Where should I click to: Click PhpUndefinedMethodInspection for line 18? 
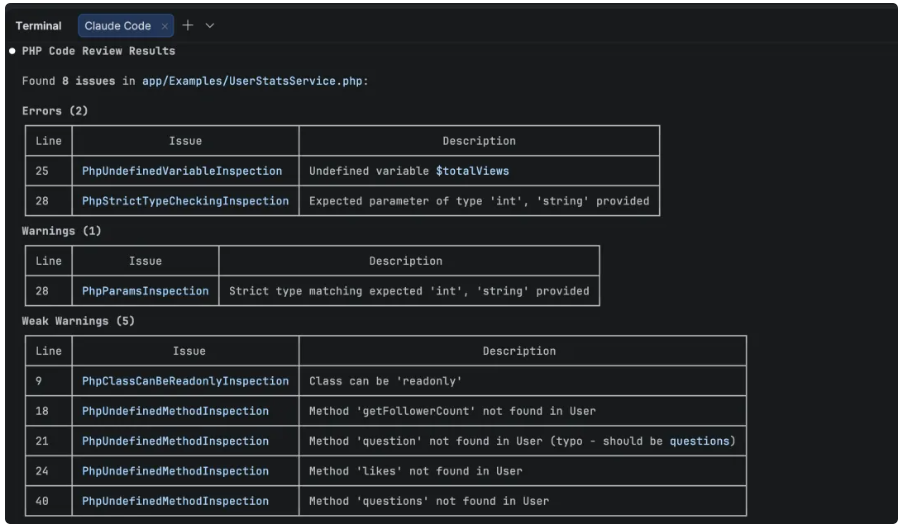click(x=175, y=411)
